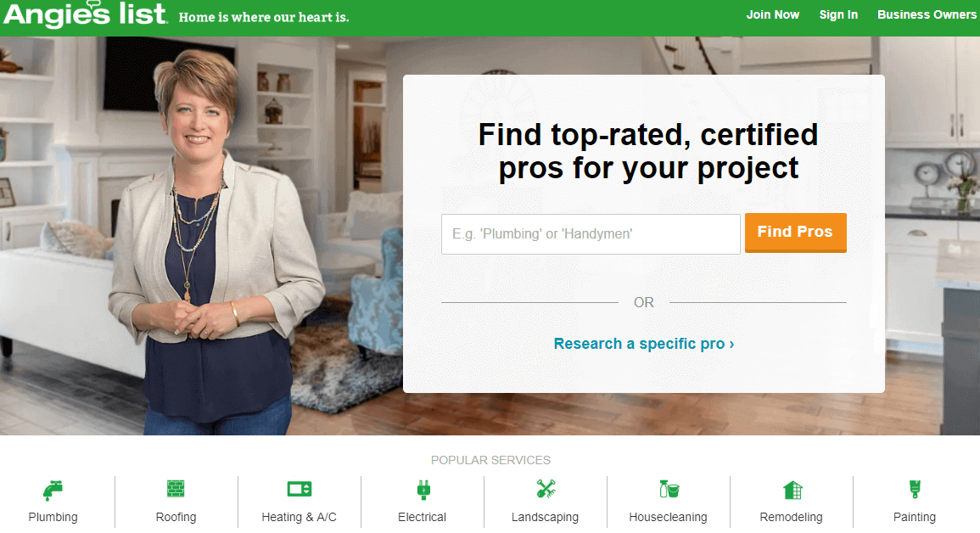This screenshot has width=980, height=533.
Task: Click the orange Find Pros button
Action: pyautogui.click(x=796, y=233)
